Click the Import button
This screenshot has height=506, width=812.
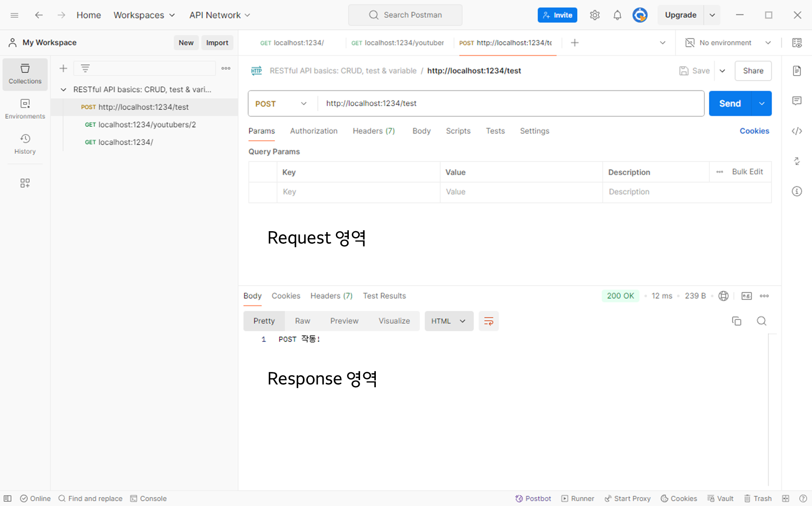coord(217,43)
